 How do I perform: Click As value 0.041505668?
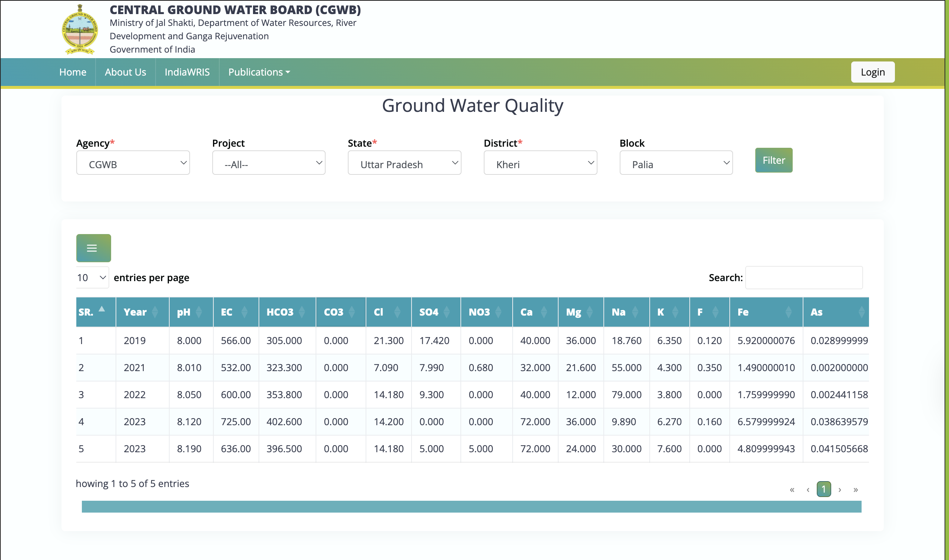(839, 449)
